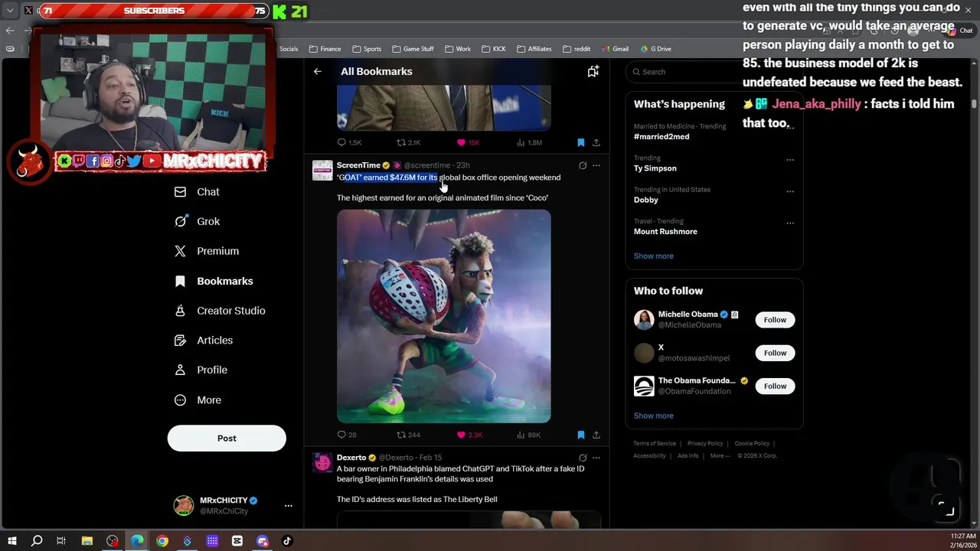Open the Sports bookmarks folder
Image resolution: width=980 pixels, height=551 pixels.
point(367,49)
